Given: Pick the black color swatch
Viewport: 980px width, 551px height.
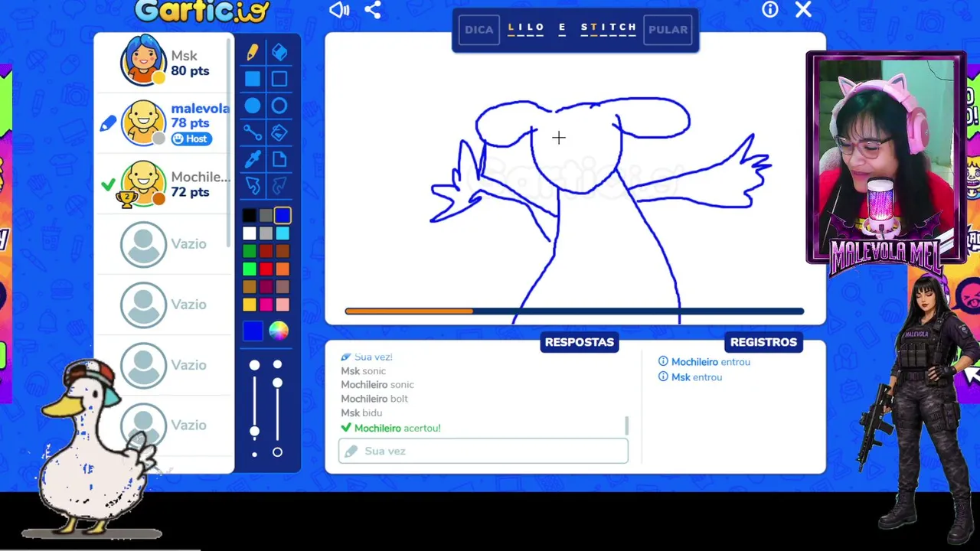Looking at the screenshot, I should click(x=249, y=217).
